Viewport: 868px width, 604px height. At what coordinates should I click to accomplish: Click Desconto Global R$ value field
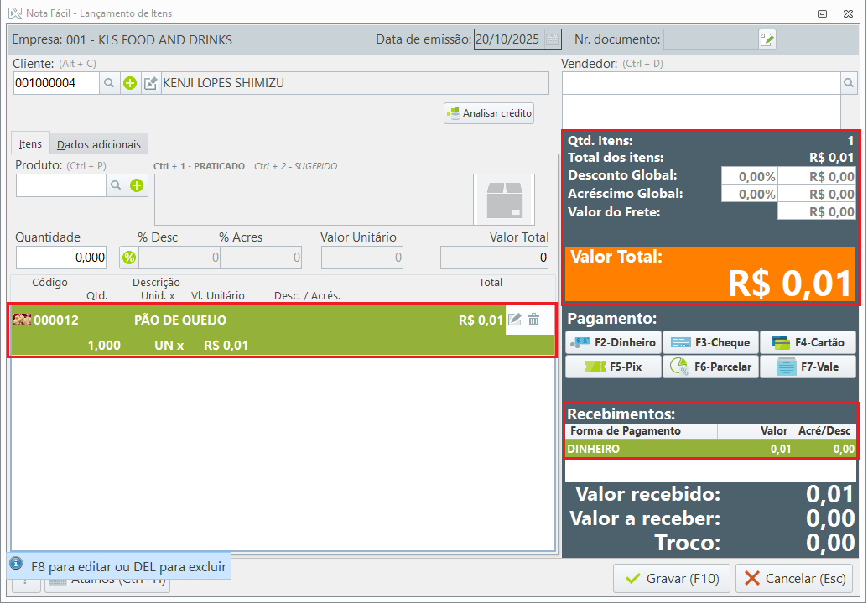pyautogui.click(x=817, y=177)
